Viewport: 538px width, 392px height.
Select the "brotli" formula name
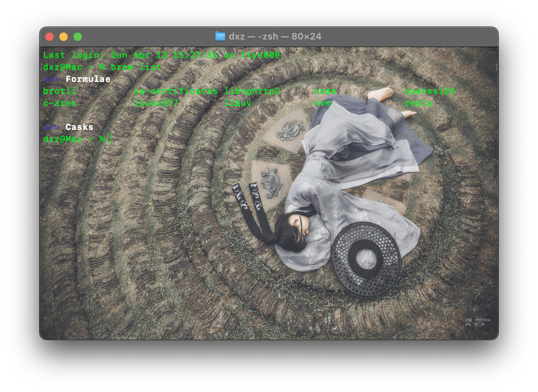[60, 91]
